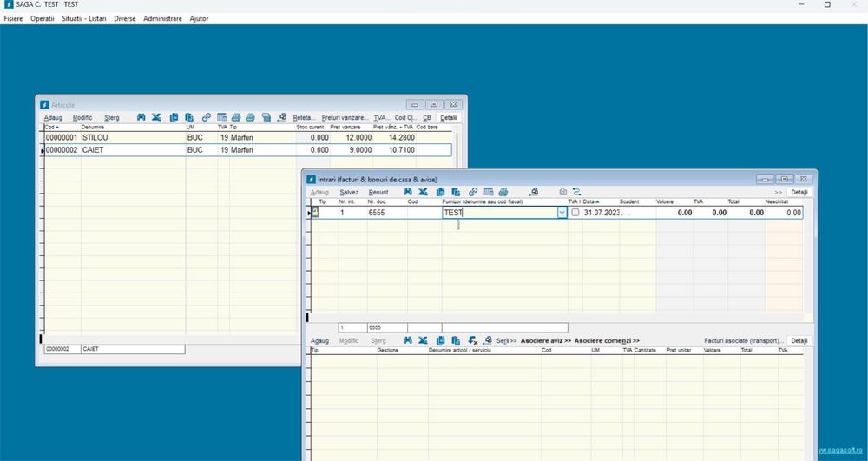Click Adaug in Intrari lower toolbar
The height and width of the screenshot is (461, 868).
tap(320, 341)
